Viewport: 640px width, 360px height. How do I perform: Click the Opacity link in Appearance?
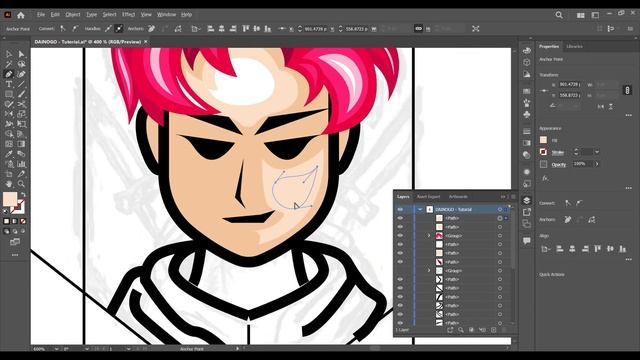click(x=559, y=164)
